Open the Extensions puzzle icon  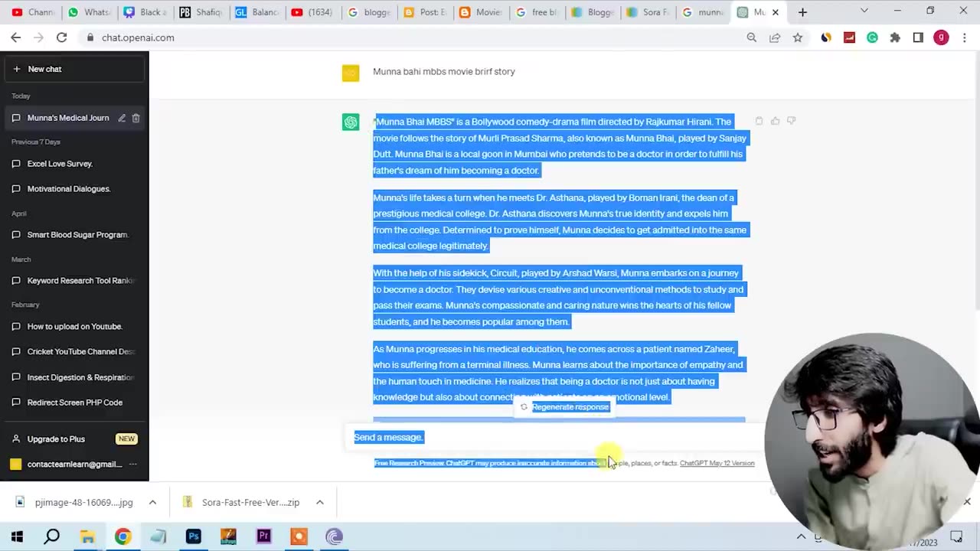[895, 37]
